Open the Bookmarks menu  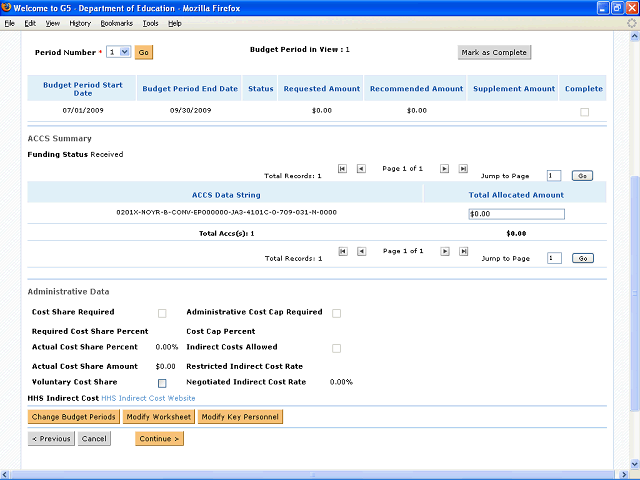116,22
